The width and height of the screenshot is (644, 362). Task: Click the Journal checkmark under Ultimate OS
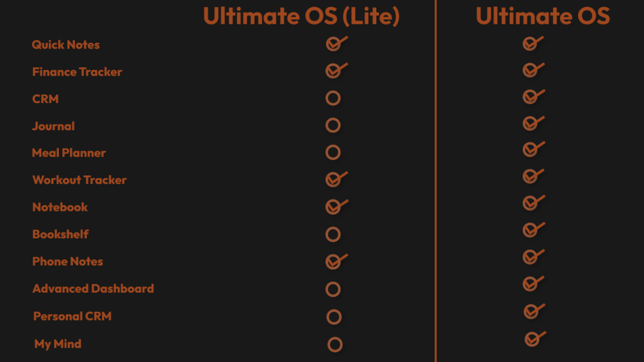[x=534, y=123]
